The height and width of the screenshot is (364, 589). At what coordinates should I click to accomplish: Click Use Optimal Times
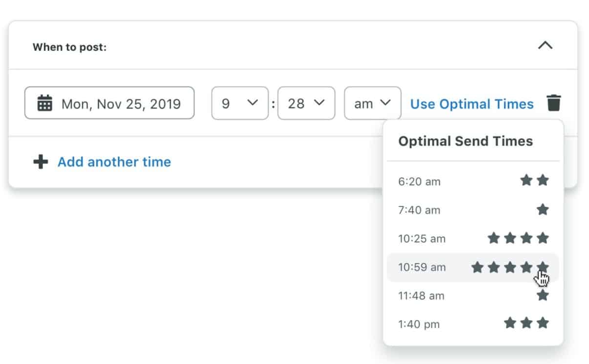(471, 103)
